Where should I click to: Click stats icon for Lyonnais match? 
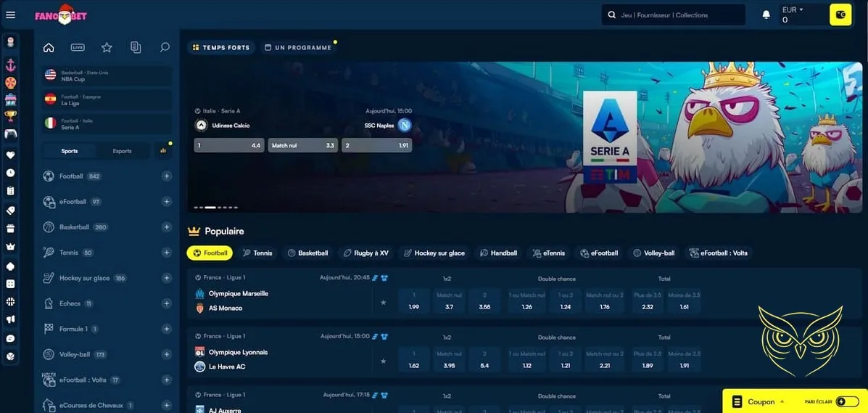pos(375,337)
